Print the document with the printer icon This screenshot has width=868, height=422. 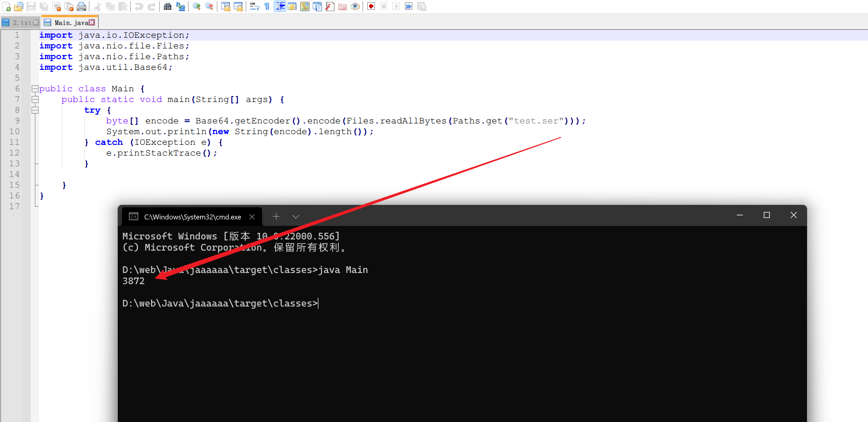pyautogui.click(x=81, y=7)
